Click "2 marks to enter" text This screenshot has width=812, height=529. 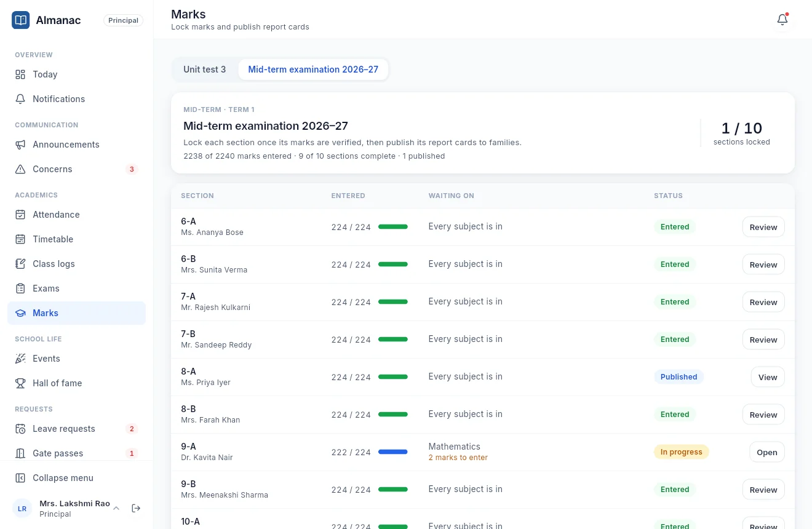458,458
